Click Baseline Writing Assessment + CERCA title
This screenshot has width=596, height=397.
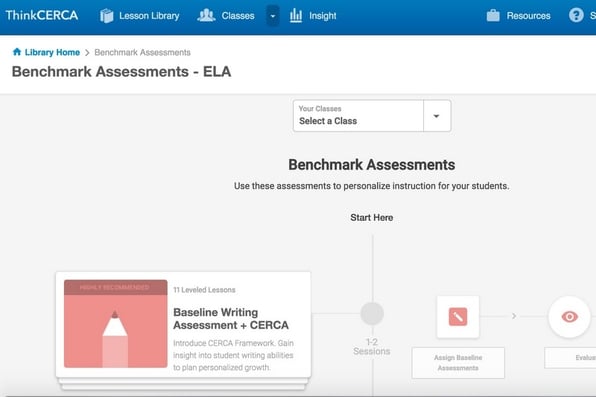(231, 319)
